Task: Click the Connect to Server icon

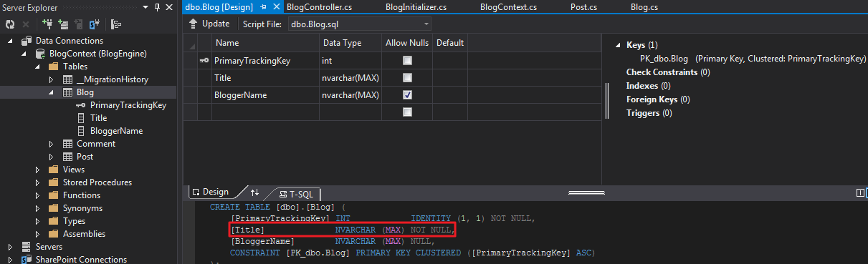Action: tap(64, 24)
